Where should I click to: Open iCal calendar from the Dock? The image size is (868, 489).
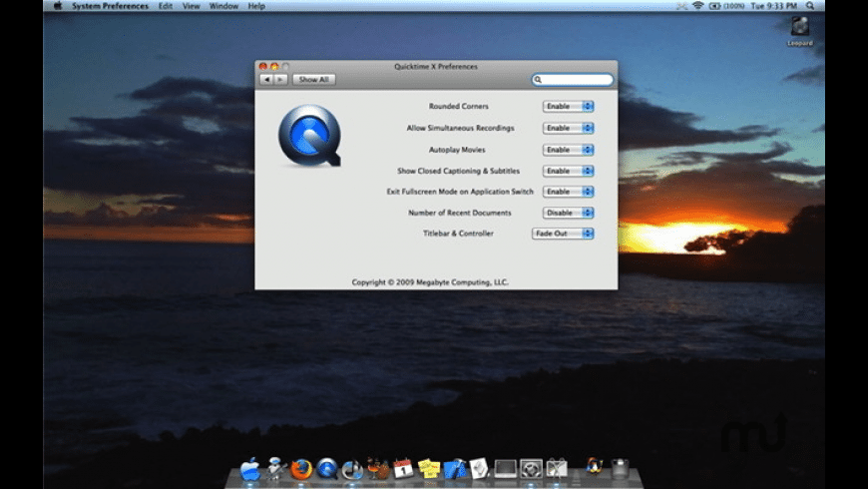[x=403, y=469]
